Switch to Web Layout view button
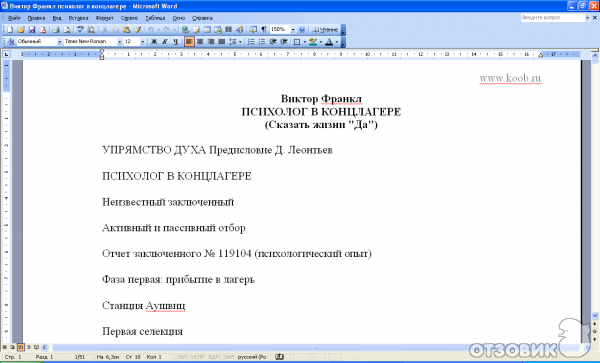The image size is (600, 363). point(13,347)
